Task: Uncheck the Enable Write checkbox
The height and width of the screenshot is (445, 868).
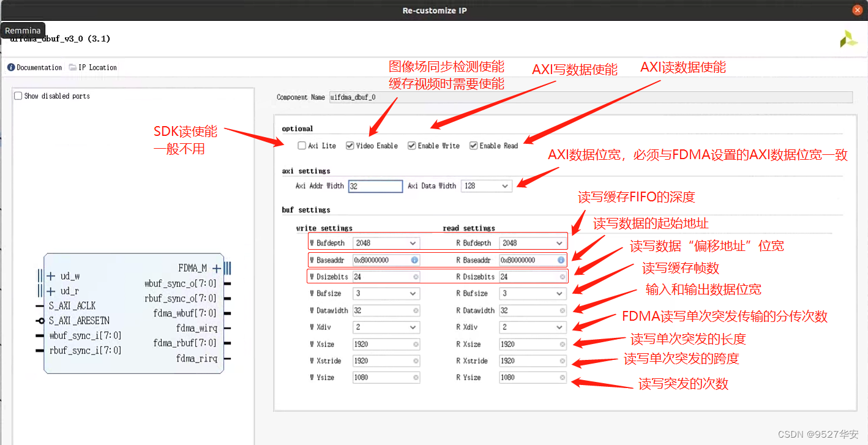Action: coord(412,146)
